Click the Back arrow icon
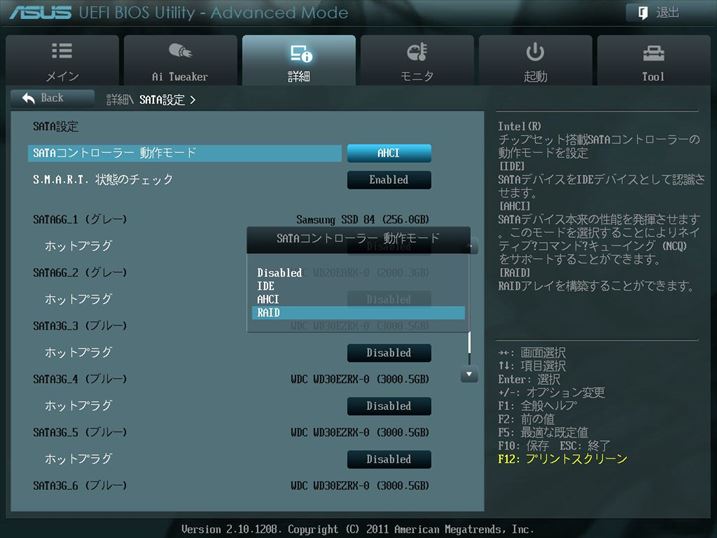The height and width of the screenshot is (538, 717). point(28,98)
